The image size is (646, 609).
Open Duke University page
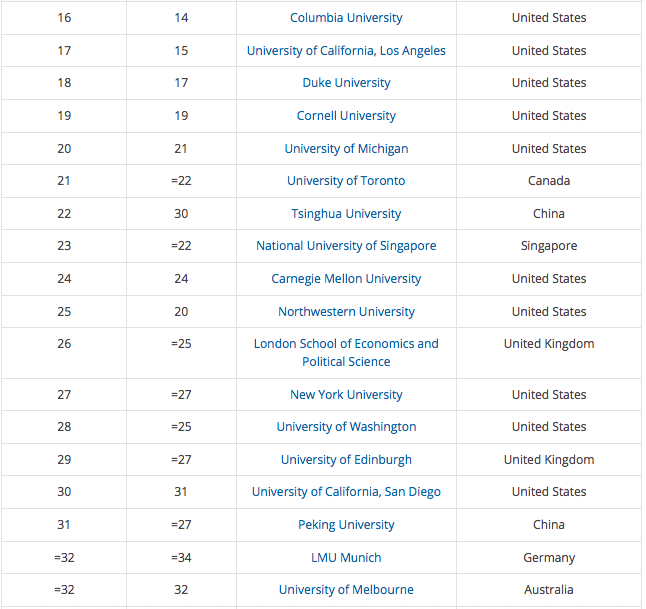346,83
